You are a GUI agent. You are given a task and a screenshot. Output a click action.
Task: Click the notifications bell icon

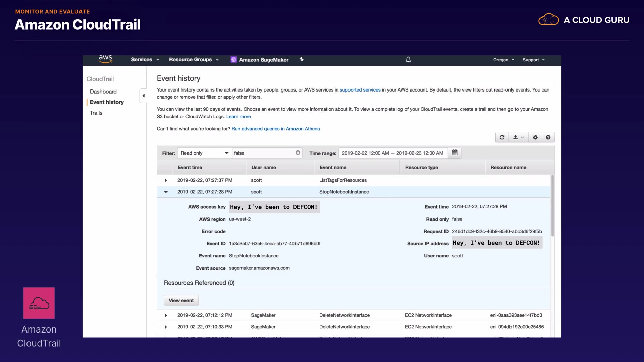tap(408, 60)
